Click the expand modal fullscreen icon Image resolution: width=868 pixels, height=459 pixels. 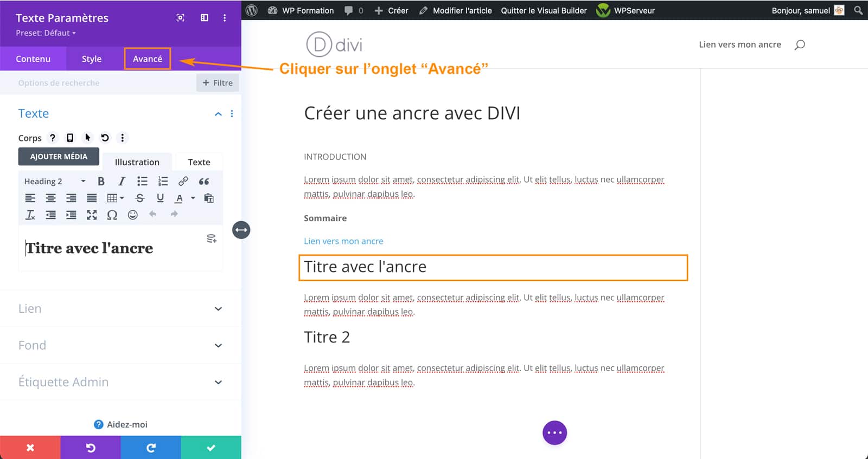[x=181, y=18]
